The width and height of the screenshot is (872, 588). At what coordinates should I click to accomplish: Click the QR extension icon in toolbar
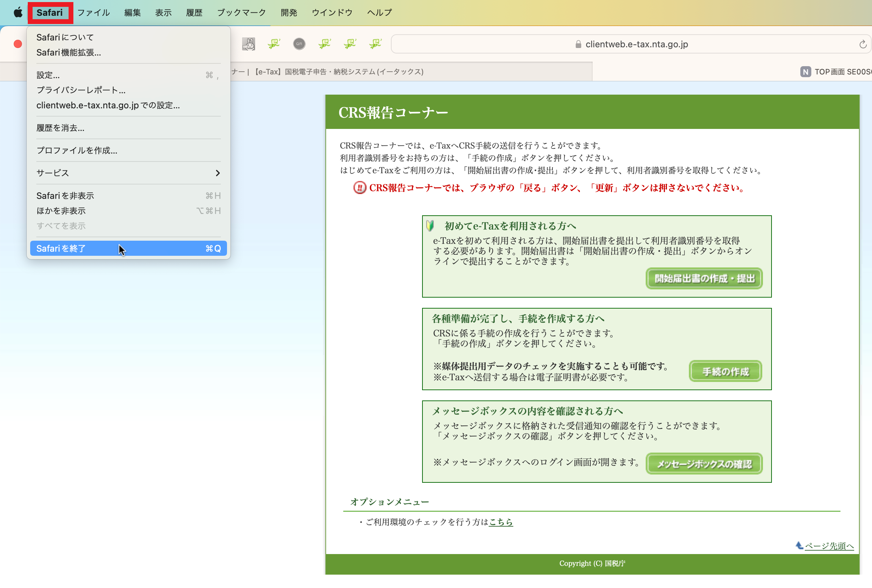299,44
